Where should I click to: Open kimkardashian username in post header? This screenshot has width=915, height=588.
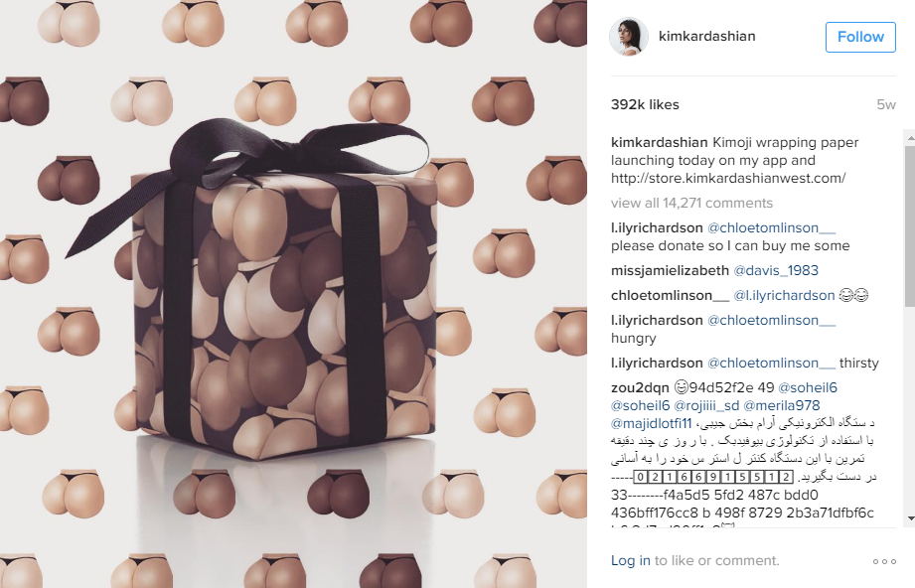tap(706, 36)
